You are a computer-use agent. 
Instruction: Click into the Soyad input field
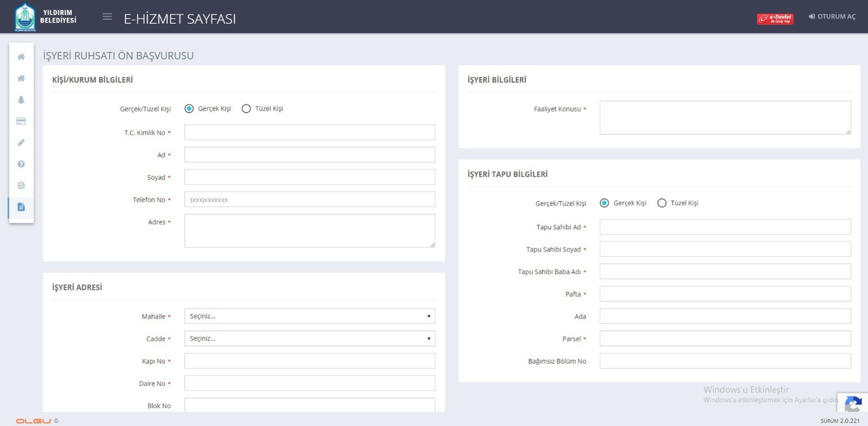(310, 177)
